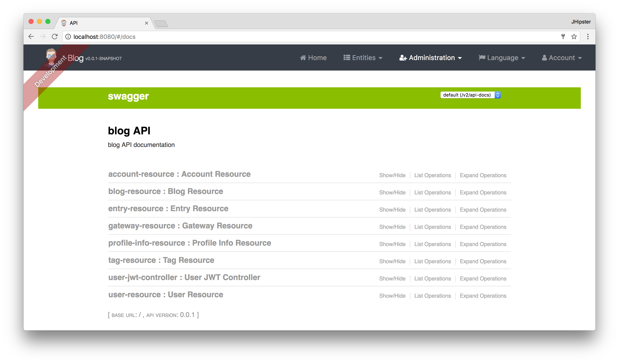Bookmark page with star icon
The height and width of the screenshot is (364, 619).
pos(574,37)
